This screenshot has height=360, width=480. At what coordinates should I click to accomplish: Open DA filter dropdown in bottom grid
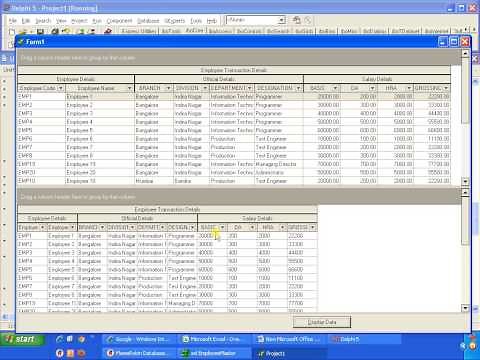tap(252, 227)
